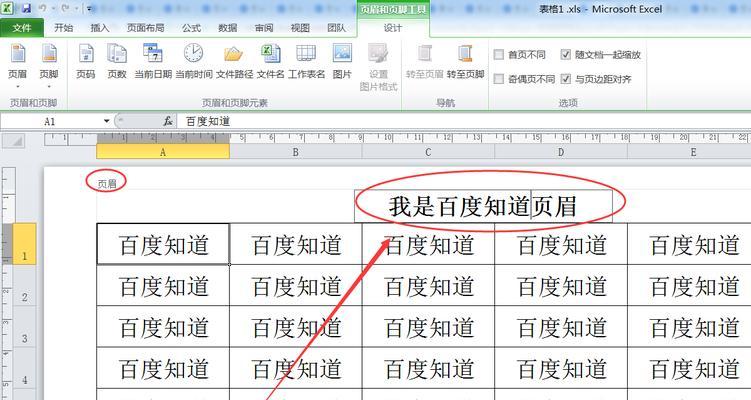This screenshot has height=400, width=751.
Task: Click 转至页眉 go to header
Action: [x=424, y=61]
